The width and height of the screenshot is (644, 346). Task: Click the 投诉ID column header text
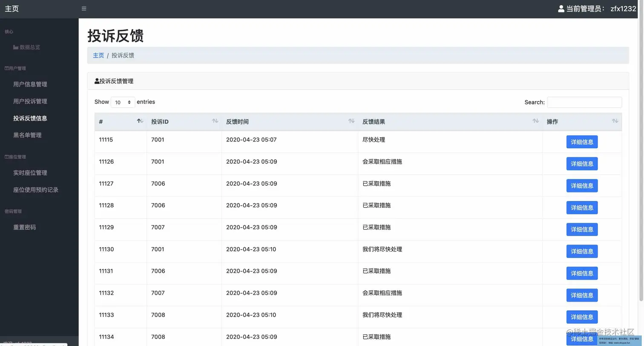[x=160, y=122]
